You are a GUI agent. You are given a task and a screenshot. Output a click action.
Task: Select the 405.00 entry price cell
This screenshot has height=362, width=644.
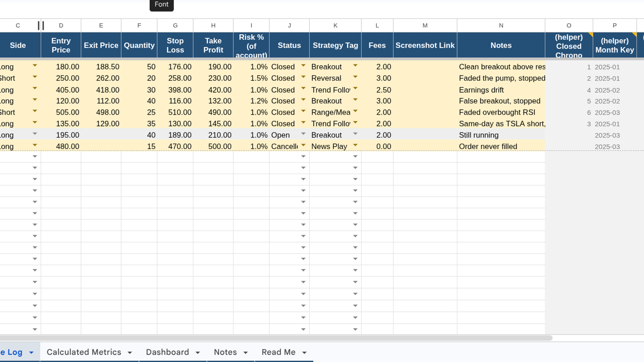point(61,90)
